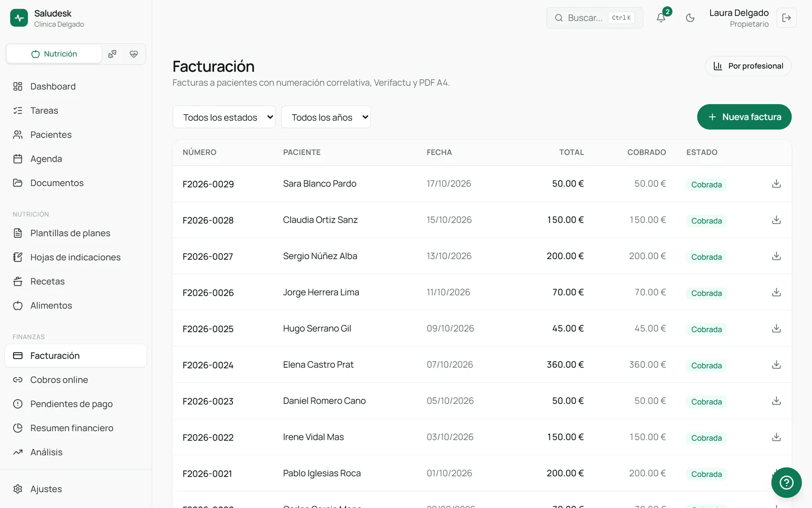Viewport: 812px width, 508px height.
Task: Select the Nutrición specialty tab
Action: (x=54, y=54)
